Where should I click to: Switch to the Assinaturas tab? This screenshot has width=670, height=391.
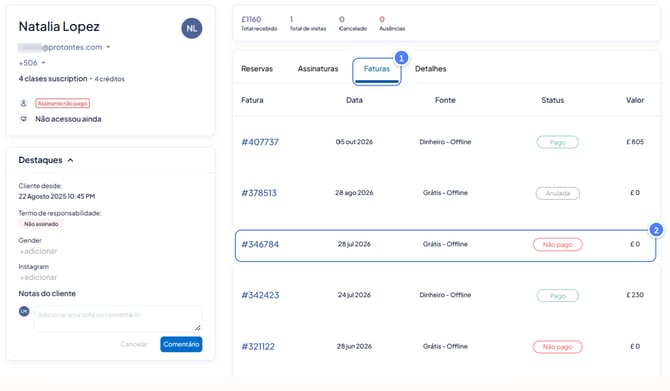coord(318,69)
